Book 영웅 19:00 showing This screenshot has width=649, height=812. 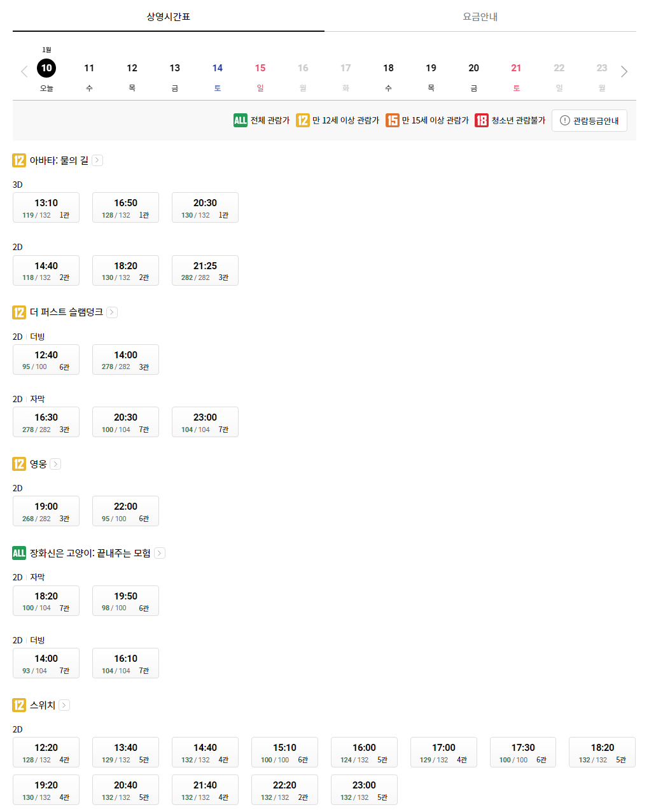[46, 511]
